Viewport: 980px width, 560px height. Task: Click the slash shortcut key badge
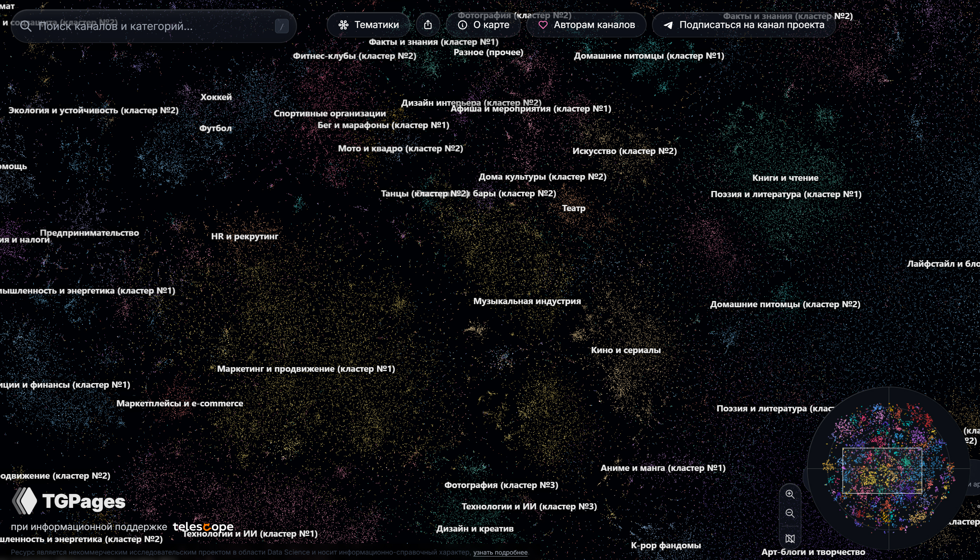click(282, 26)
